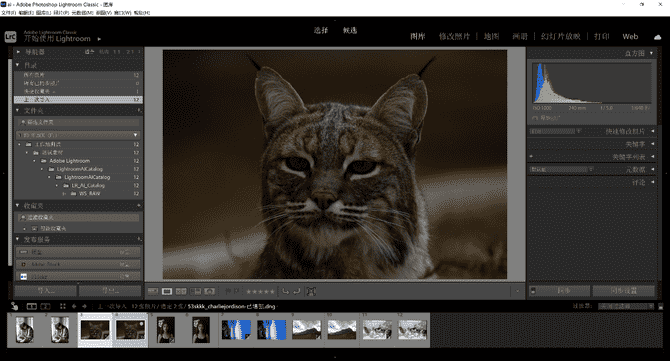Viewport: 670px width, 361px height.
Task: Click the Lrc logo badge
Action: [x=10, y=37]
